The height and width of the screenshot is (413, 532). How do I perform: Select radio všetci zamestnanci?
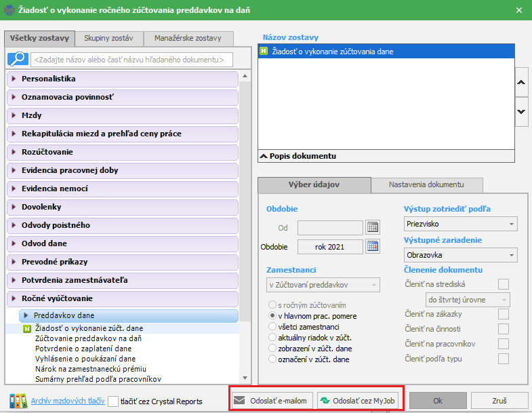[x=272, y=326]
